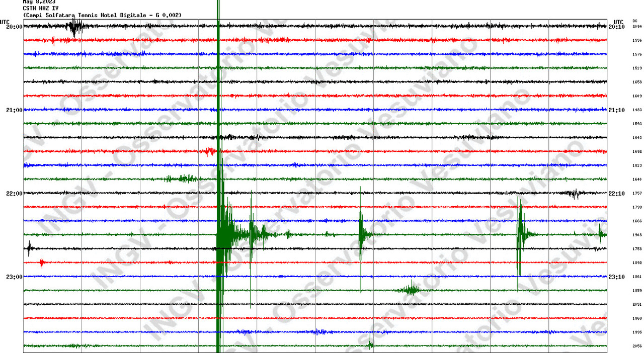Click the DC value 1757
This screenshot has height=353, width=644.
pos(637,194)
